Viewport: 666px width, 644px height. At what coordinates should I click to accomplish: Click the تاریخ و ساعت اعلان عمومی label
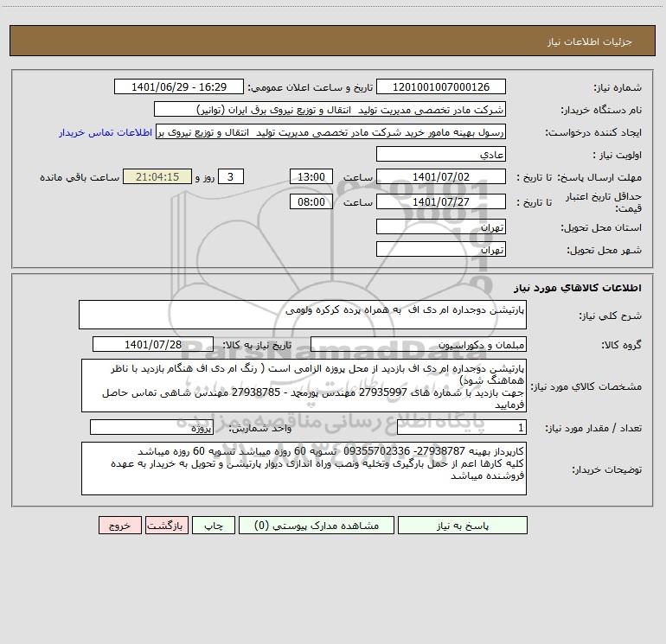311,88
